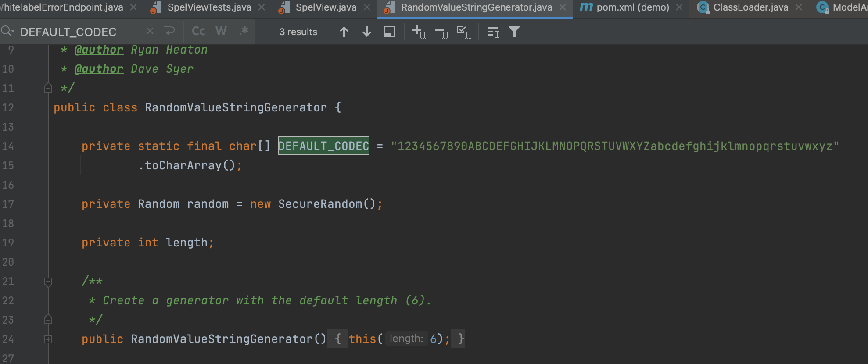
Task: Go to previous occurrence arrow
Action: click(344, 32)
